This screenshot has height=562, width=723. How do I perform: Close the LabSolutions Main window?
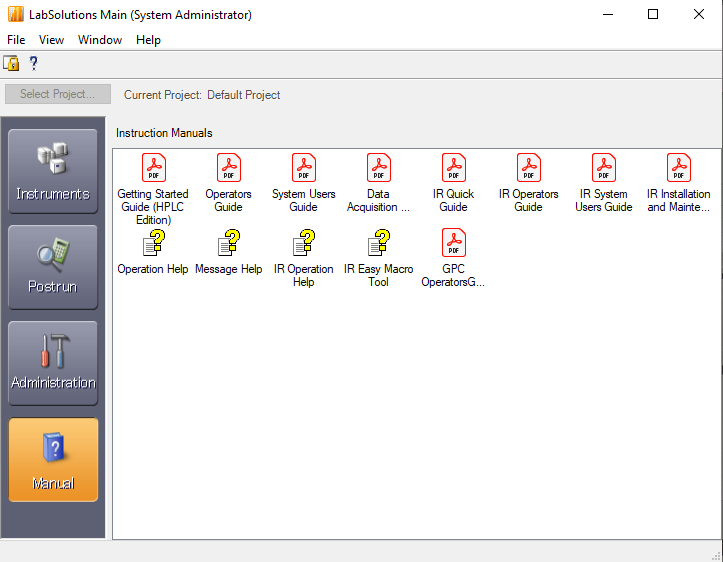699,14
